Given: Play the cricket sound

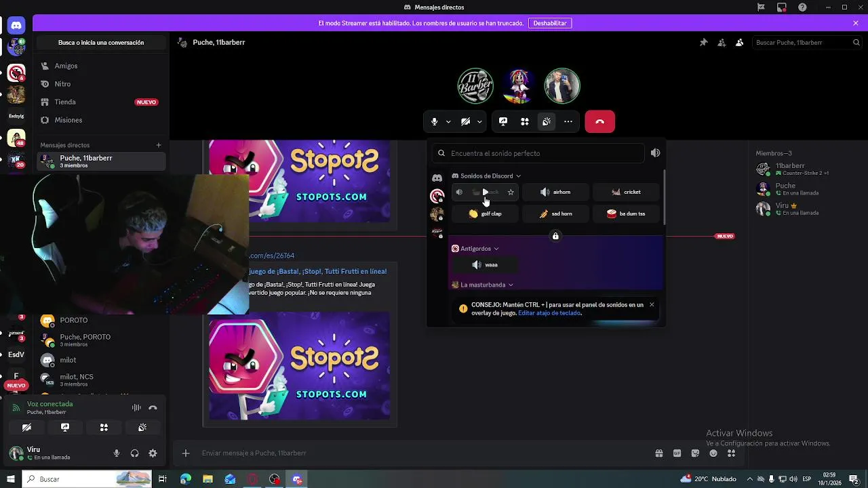Looking at the screenshot, I should pos(626,192).
